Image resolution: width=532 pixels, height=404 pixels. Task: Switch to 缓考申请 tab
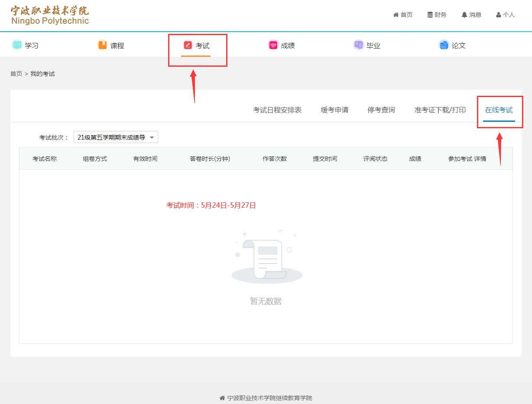[334, 110]
